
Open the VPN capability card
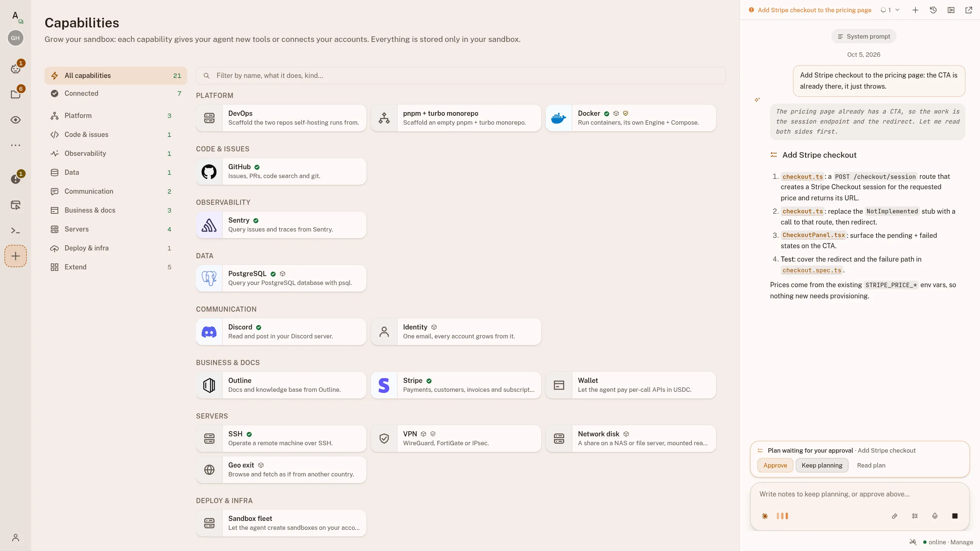456,439
